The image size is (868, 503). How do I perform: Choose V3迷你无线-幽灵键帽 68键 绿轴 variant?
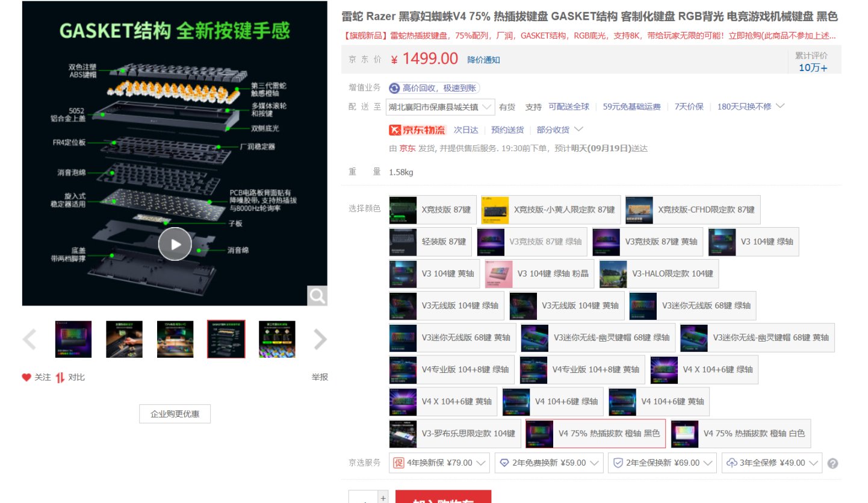[x=598, y=338]
